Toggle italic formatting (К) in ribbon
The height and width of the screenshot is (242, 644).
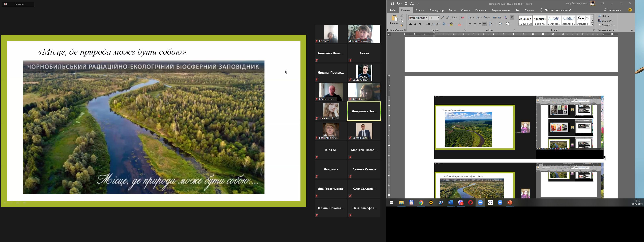click(x=415, y=24)
